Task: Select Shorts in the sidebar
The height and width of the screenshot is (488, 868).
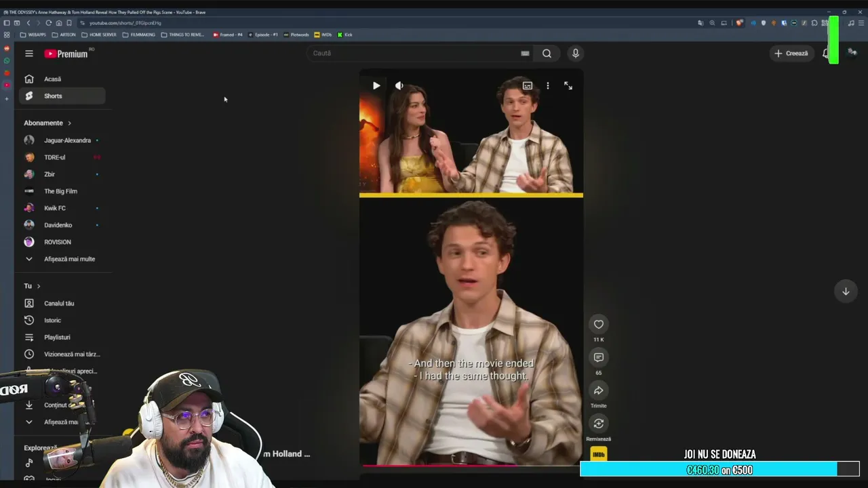Action: pyautogui.click(x=62, y=96)
